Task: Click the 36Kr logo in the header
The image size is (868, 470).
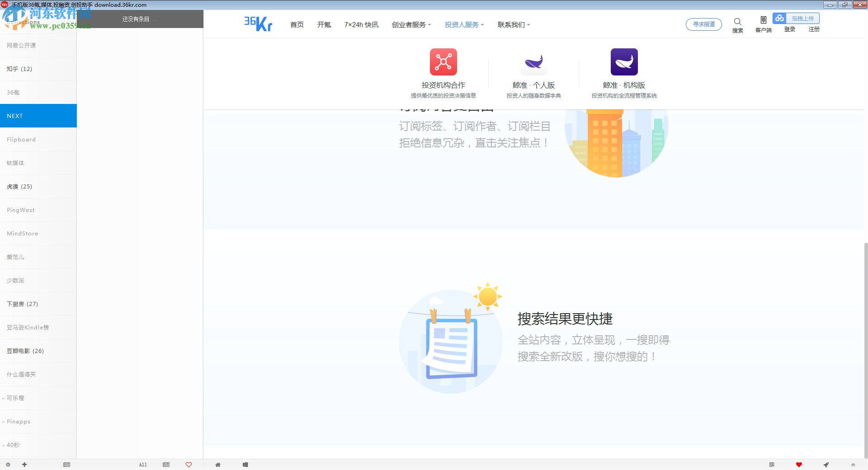Action: point(257,24)
